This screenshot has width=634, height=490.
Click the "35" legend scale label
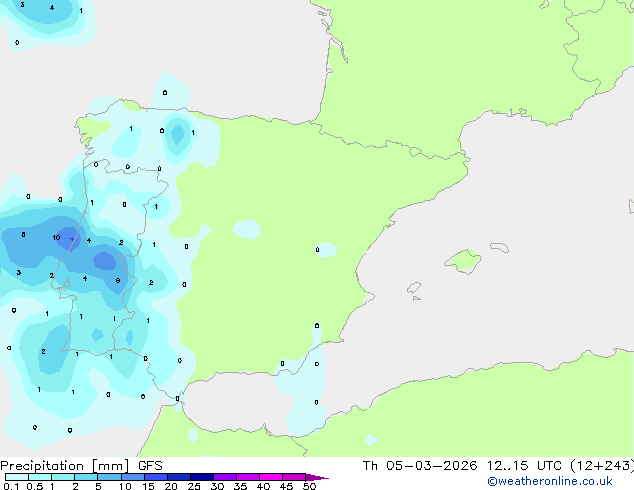pyautogui.click(x=240, y=486)
